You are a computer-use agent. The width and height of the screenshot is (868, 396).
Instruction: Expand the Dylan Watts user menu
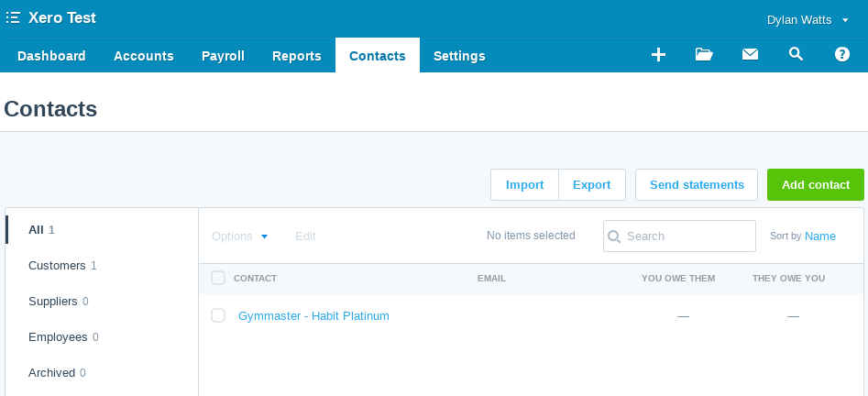808,20
